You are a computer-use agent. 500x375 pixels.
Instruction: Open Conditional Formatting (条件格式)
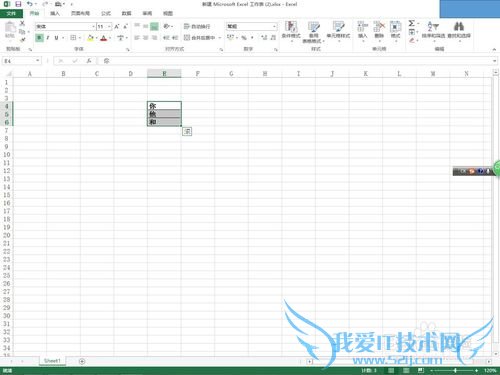pyautogui.click(x=291, y=31)
